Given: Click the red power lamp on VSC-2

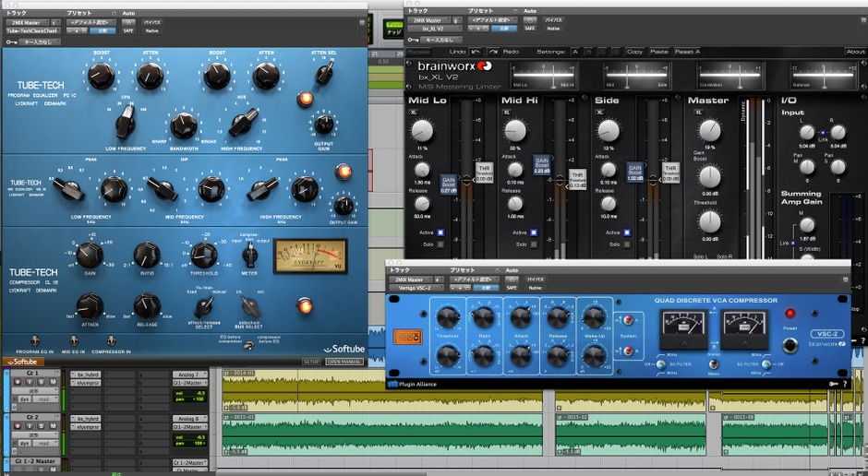Looking at the screenshot, I should (x=790, y=314).
